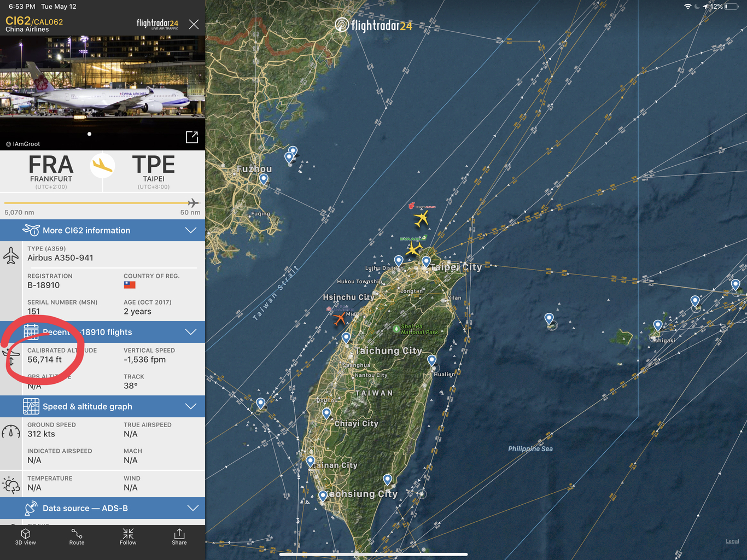
Task: Tap the serial number value 151
Action: coord(34,312)
